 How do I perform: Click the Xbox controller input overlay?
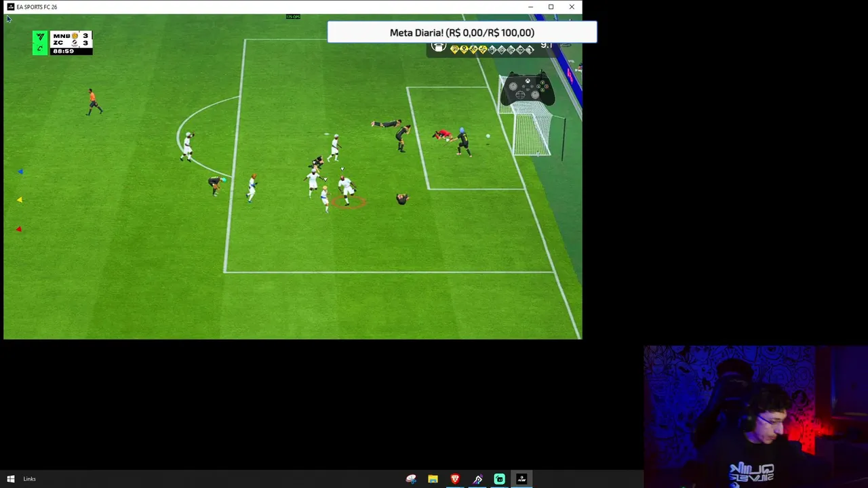pos(528,89)
